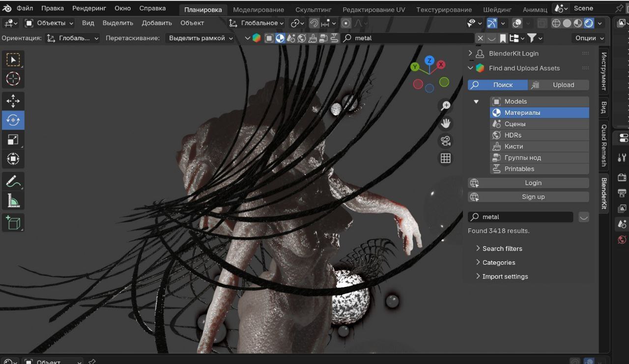629x364 pixels.
Task: Select the 3D Cursor tool
Action: point(13,79)
